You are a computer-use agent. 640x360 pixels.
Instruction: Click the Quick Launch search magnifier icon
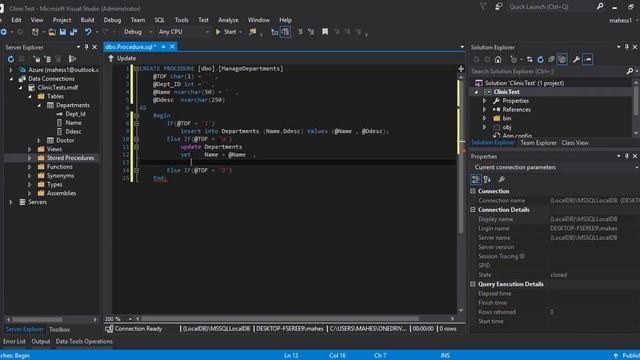600,7
